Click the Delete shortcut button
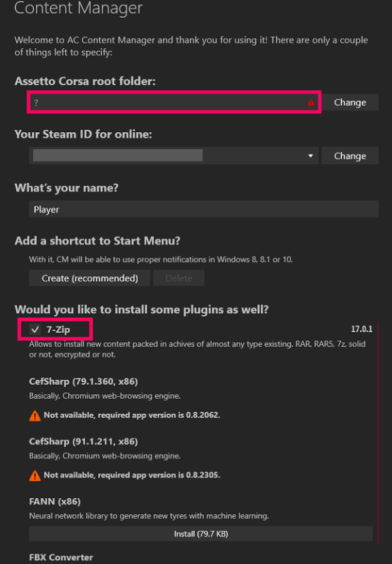Screen dimensions: 392x564 (x=178, y=278)
